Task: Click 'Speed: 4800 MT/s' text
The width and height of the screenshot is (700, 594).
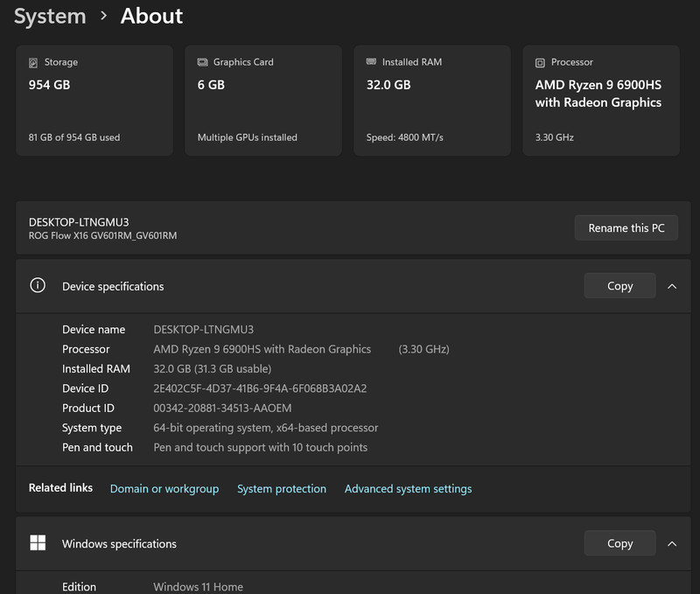Action: 404,137
